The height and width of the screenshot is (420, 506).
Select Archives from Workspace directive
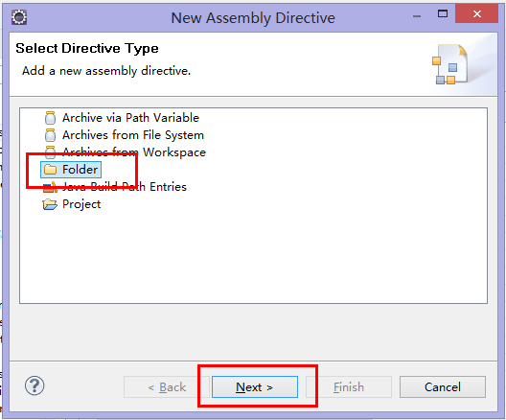click(134, 152)
